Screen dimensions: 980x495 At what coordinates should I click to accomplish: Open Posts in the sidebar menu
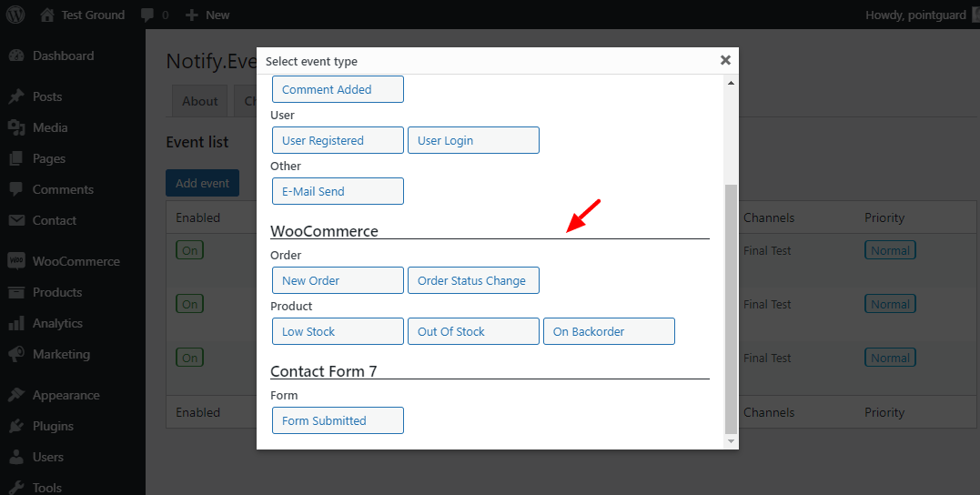[47, 96]
